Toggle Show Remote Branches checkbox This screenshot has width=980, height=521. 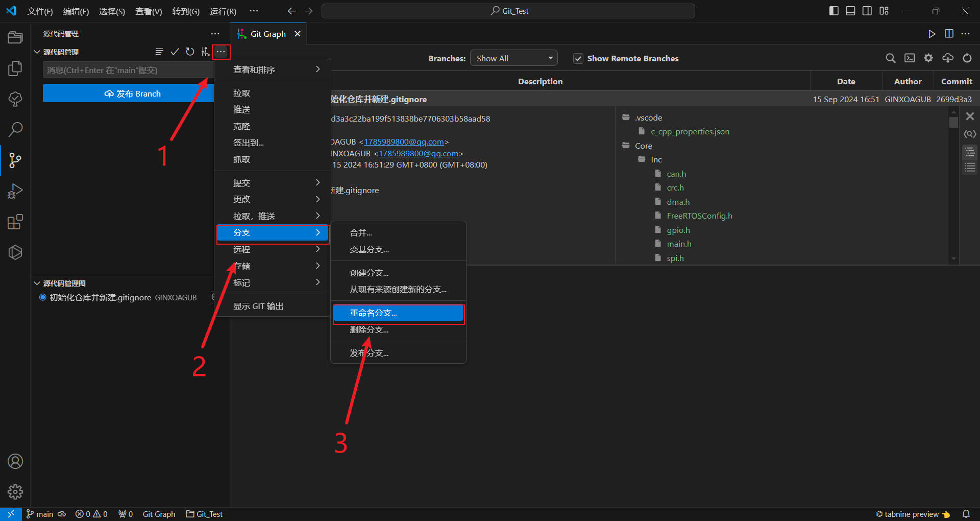point(578,59)
